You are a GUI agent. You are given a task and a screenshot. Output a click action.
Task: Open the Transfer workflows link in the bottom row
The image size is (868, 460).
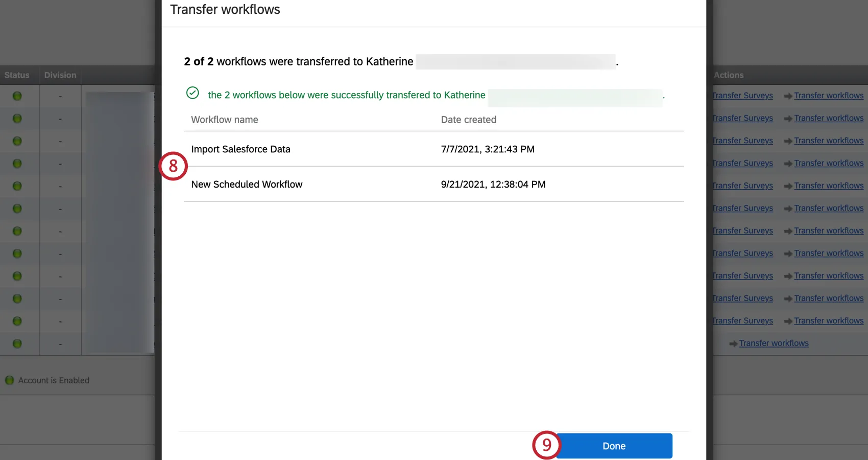click(774, 343)
